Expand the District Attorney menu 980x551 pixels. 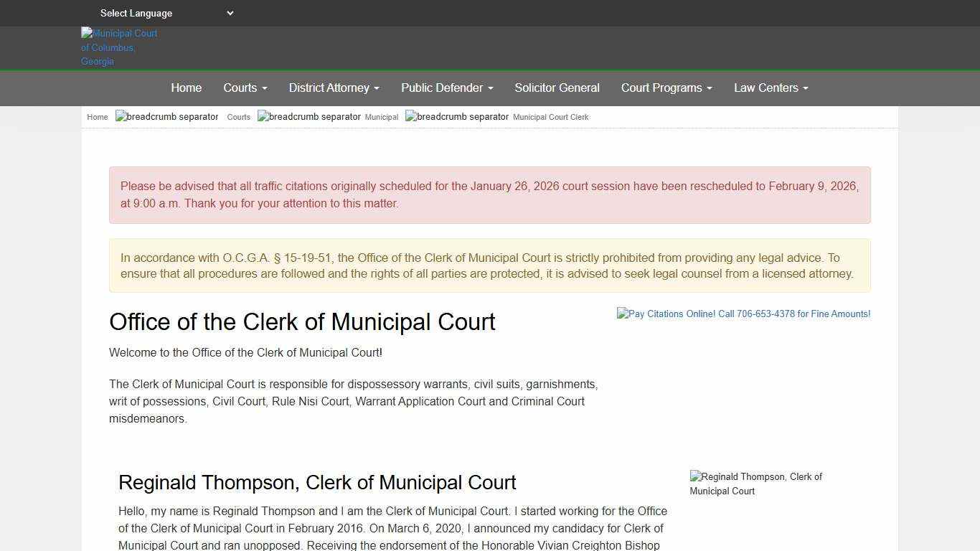pyautogui.click(x=334, y=88)
